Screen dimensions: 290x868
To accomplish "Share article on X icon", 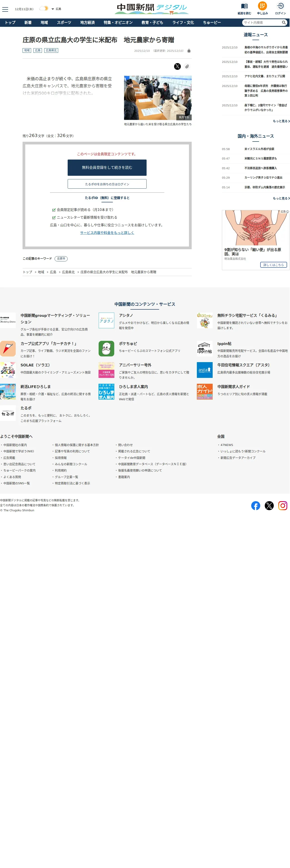I will pos(177,66).
